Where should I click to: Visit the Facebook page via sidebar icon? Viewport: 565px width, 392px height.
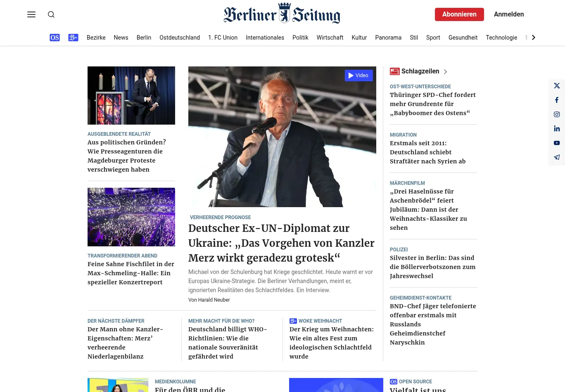point(557,100)
